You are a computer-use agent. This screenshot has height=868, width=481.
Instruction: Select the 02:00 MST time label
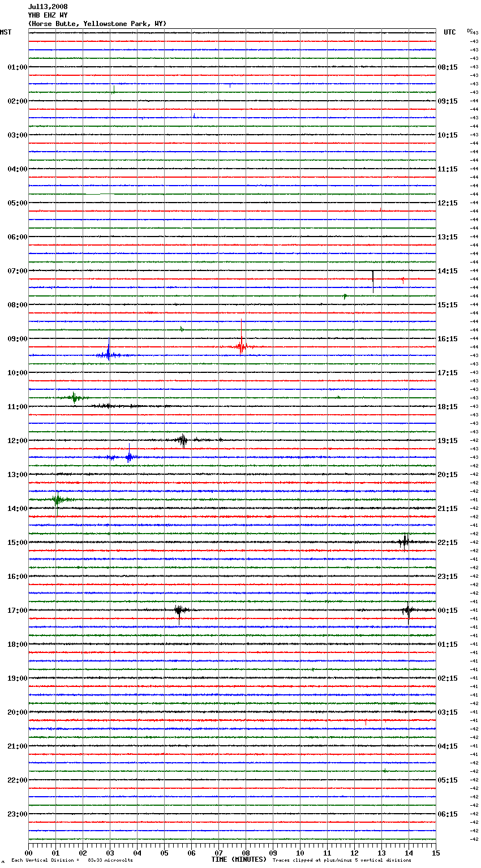click(x=18, y=101)
